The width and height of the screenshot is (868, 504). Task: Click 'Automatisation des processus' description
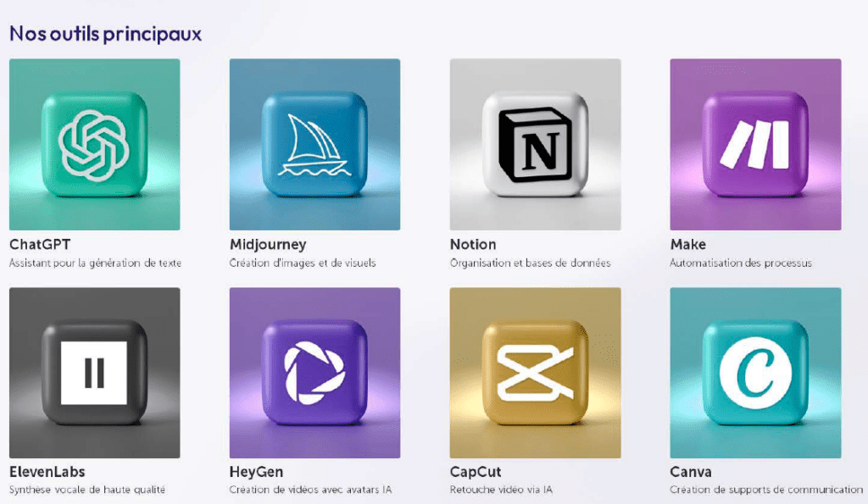click(x=741, y=263)
